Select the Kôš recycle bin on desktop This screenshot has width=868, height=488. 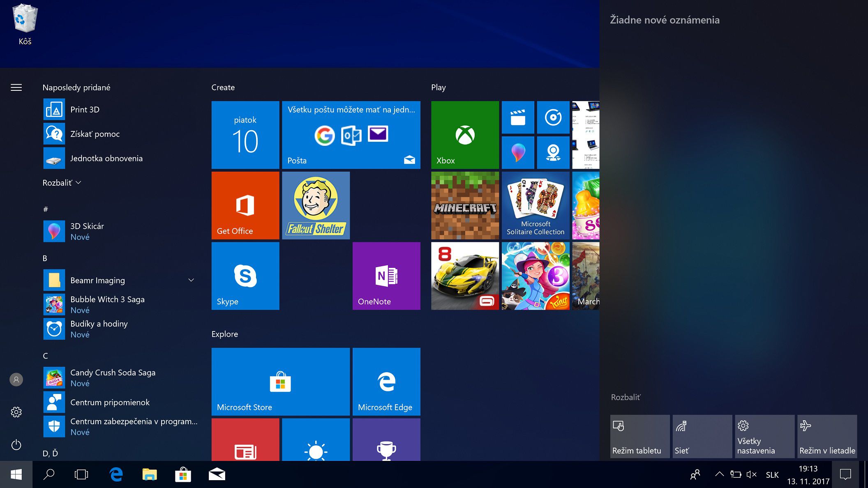[x=25, y=25]
